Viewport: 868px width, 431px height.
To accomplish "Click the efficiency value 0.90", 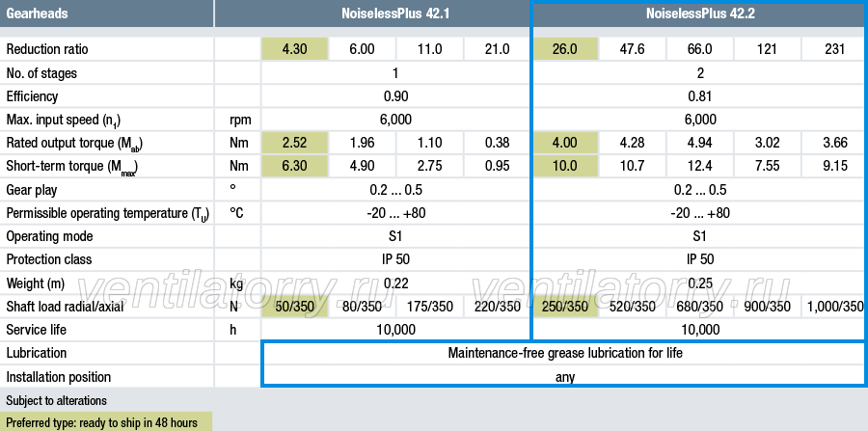I will pyautogui.click(x=395, y=96).
